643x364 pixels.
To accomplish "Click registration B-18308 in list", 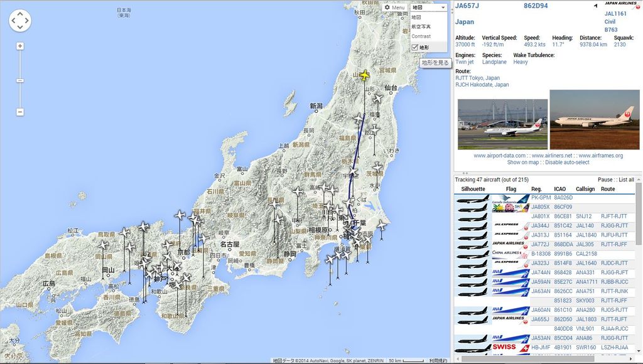I will (x=541, y=254).
